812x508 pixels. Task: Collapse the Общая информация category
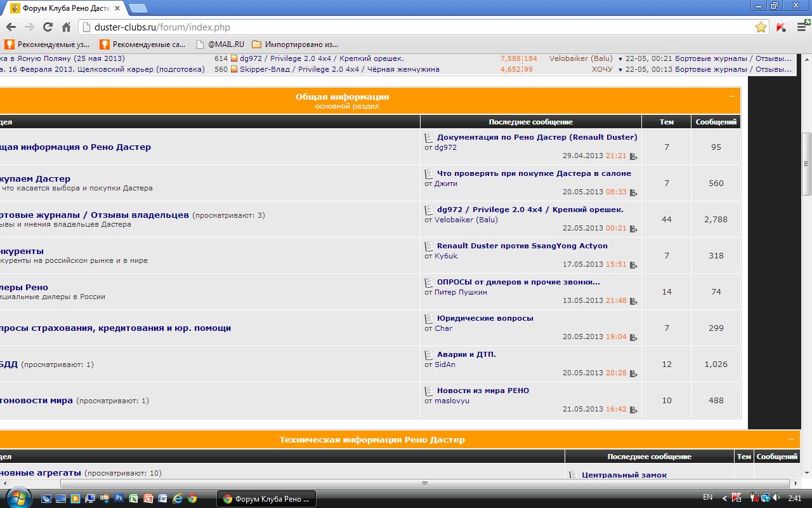731,97
